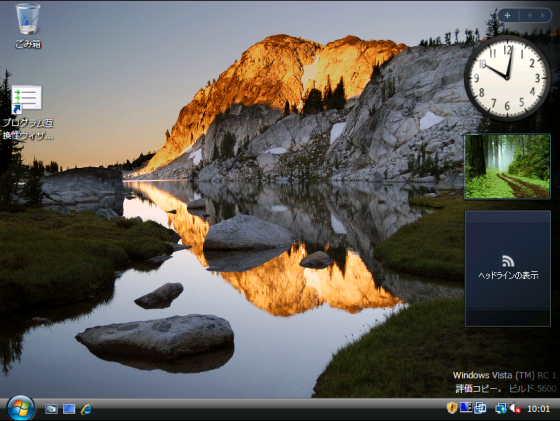The width and height of the screenshot is (560, 421).
Task: Click the forest slideshow gadget picture
Action: (x=507, y=166)
